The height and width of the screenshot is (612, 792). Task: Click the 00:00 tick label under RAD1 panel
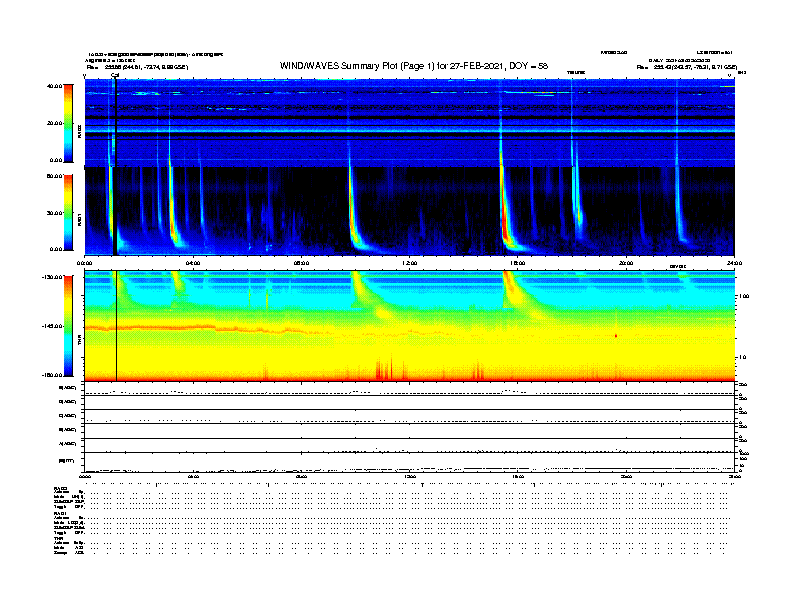(x=84, y=263)
